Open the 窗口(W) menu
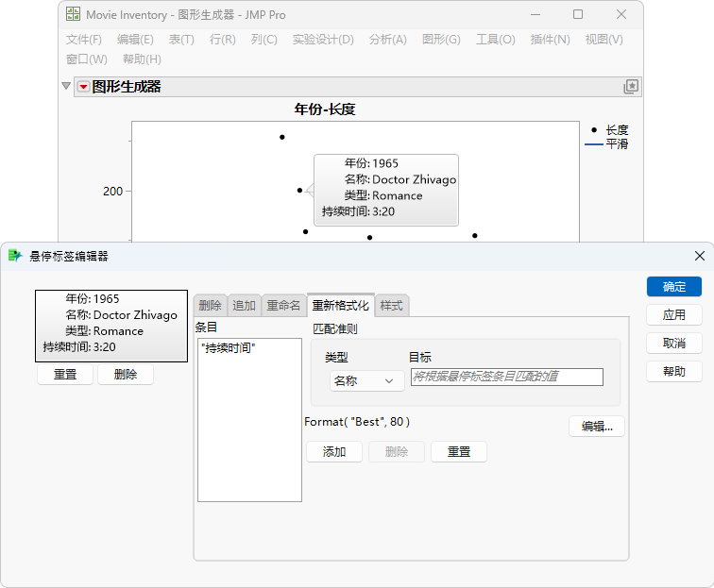Screen dimensions: 714x588 click(87, 59)
